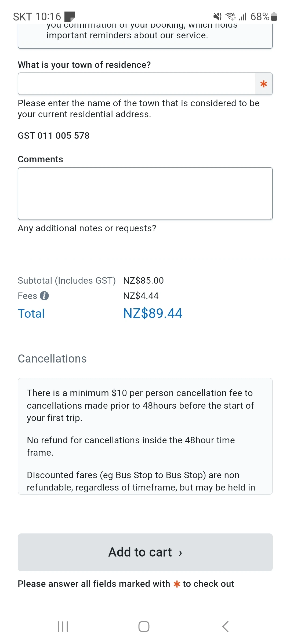Tap the Comments box resize handle
Image resolution: width=290 pixels, height=644 pixels.
click(271, 218)
